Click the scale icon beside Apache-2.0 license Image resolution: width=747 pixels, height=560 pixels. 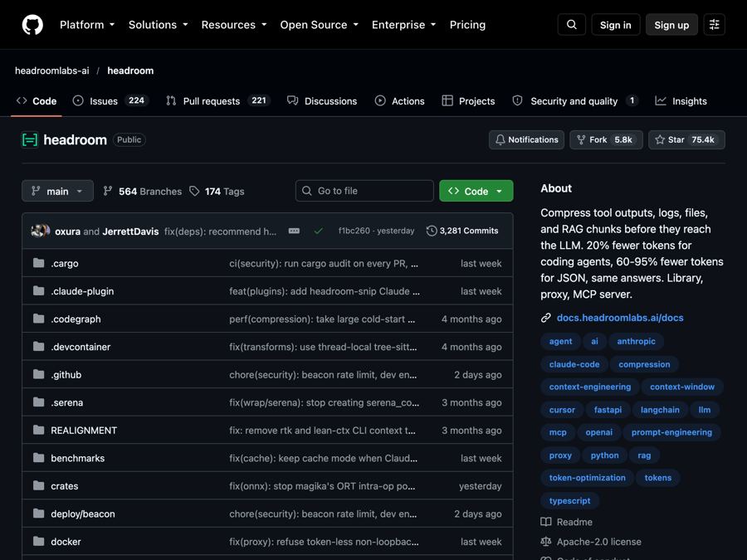(x=546, y=542)
